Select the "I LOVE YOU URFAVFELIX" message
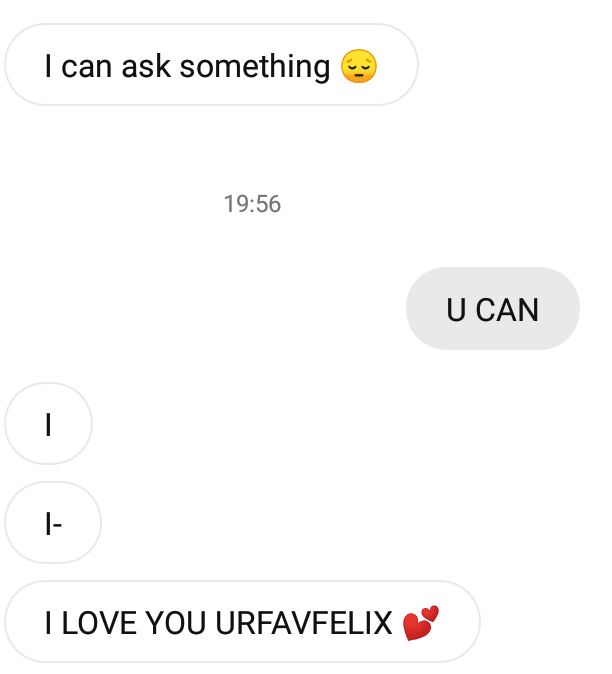Screen dimensions: 612x674 pyautogui.click(x=242, y=622)
